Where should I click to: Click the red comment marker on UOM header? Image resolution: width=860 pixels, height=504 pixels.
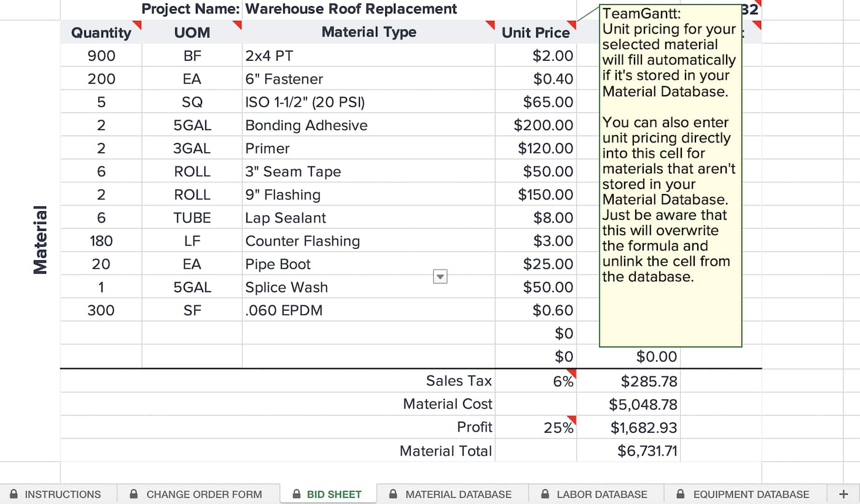(238, 24)
